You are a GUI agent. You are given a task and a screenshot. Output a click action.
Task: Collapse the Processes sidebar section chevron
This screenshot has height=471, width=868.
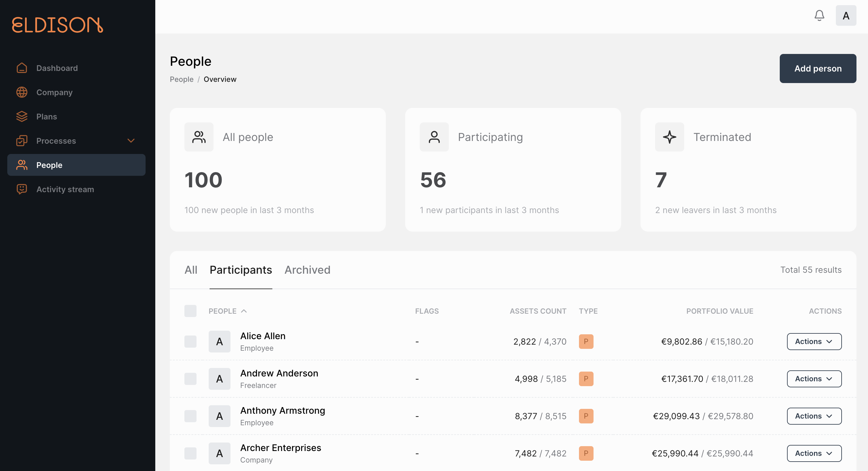pos(131,141)
